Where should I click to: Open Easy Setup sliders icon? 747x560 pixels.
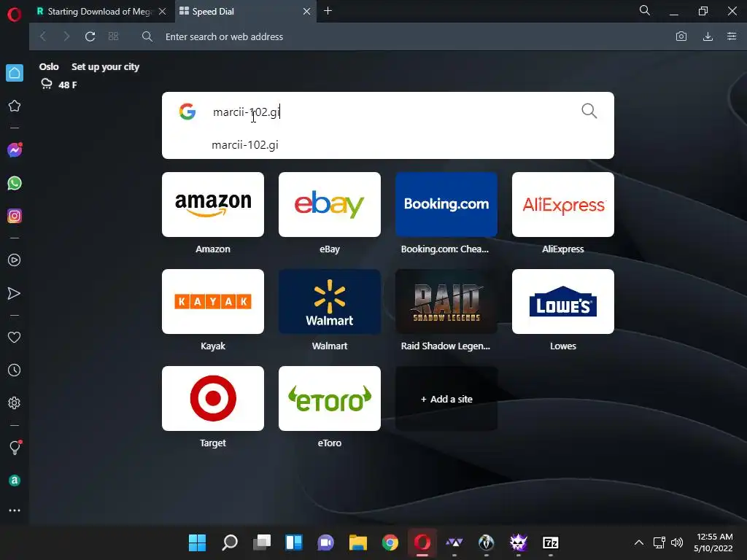(x=732, y=36)
